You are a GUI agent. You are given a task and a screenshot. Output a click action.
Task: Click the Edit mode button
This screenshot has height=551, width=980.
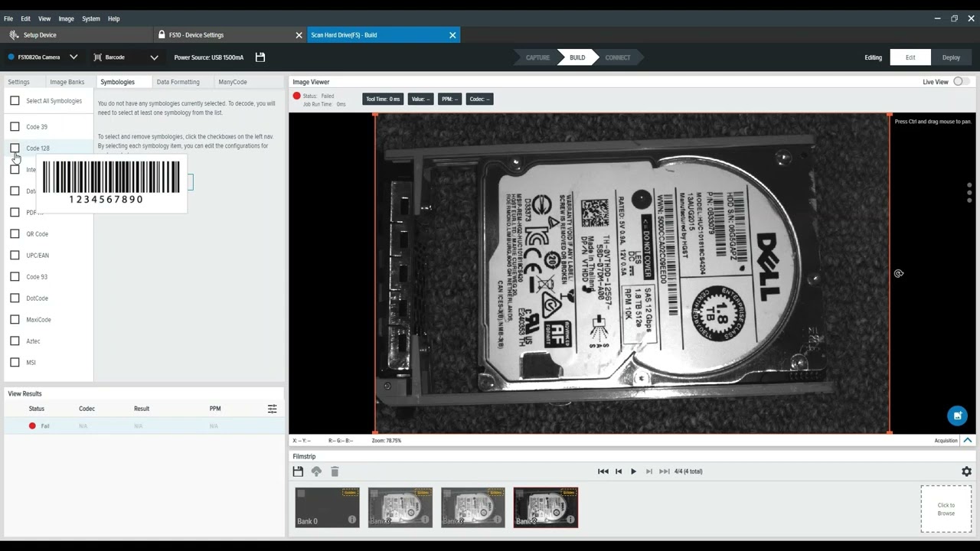point(910,57)
